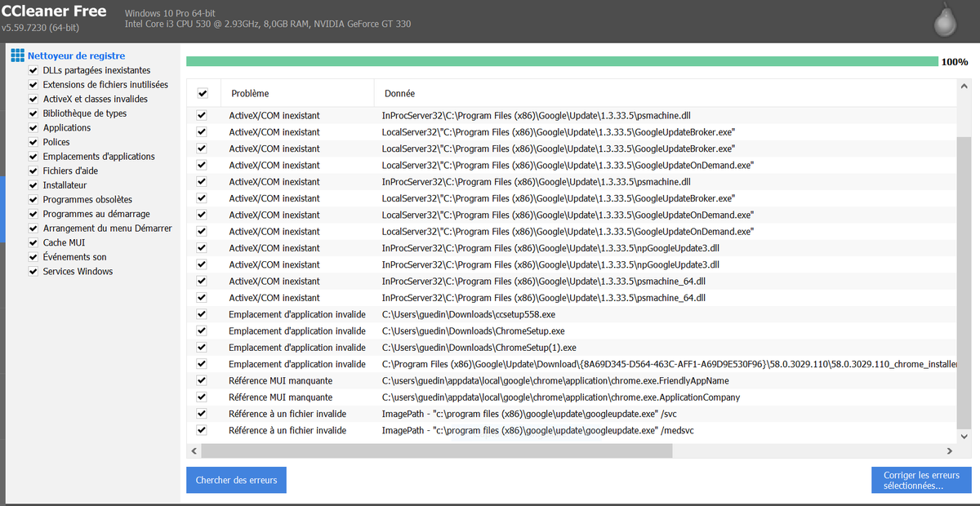980x506 pixels.
Task: Select the ImagePath googleupdate.exe /svc entry
Action: click(x=528, y=414)
